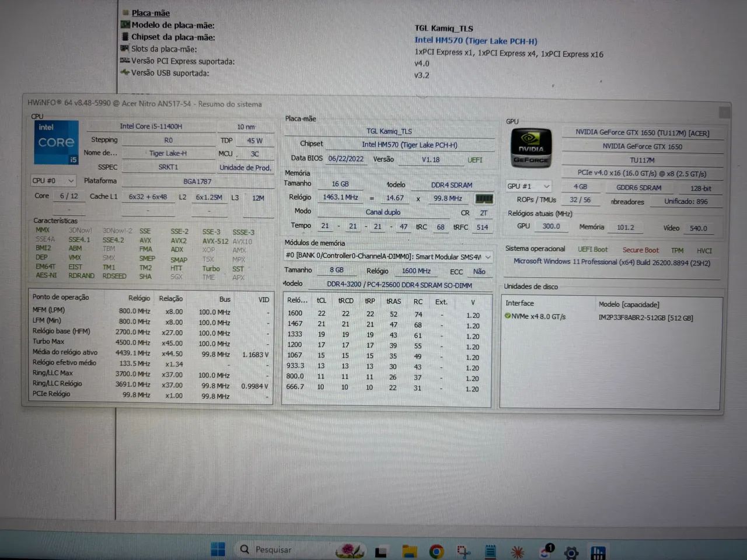Click the green check icon beside NVMe x4

point(508,316)
